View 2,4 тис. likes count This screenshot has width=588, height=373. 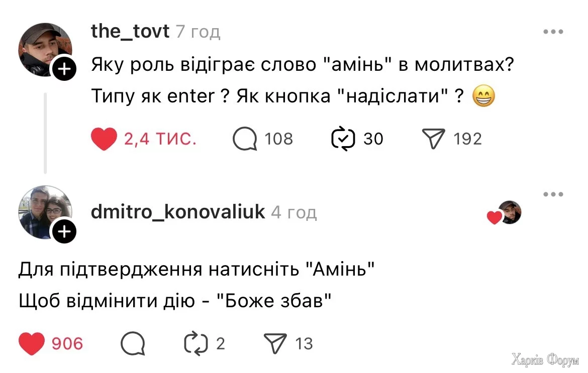(x=160, y=139)
